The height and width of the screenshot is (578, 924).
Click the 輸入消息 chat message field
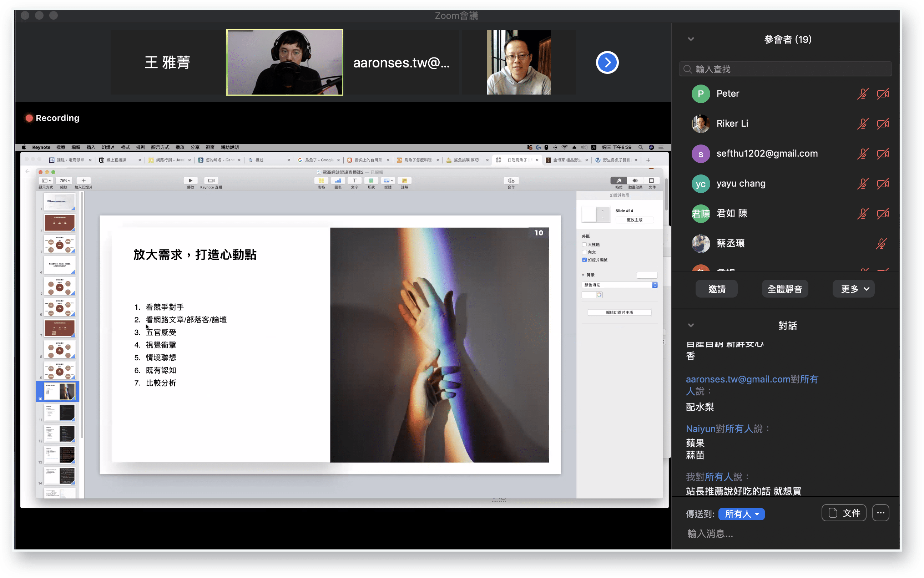point(785,534)
